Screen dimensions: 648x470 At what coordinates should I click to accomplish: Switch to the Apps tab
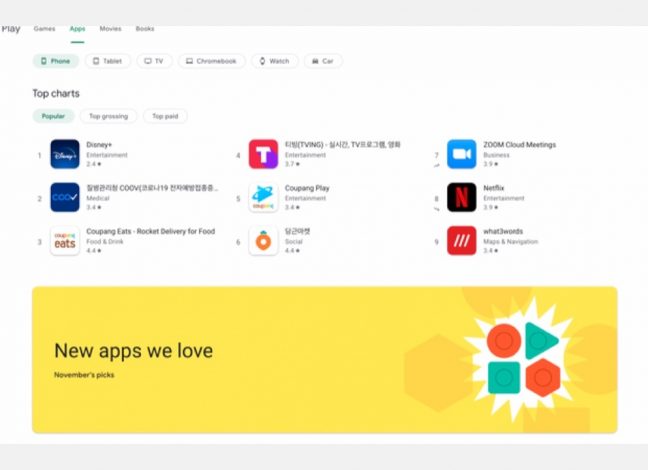pyautogui.click(x=77, y=29)
